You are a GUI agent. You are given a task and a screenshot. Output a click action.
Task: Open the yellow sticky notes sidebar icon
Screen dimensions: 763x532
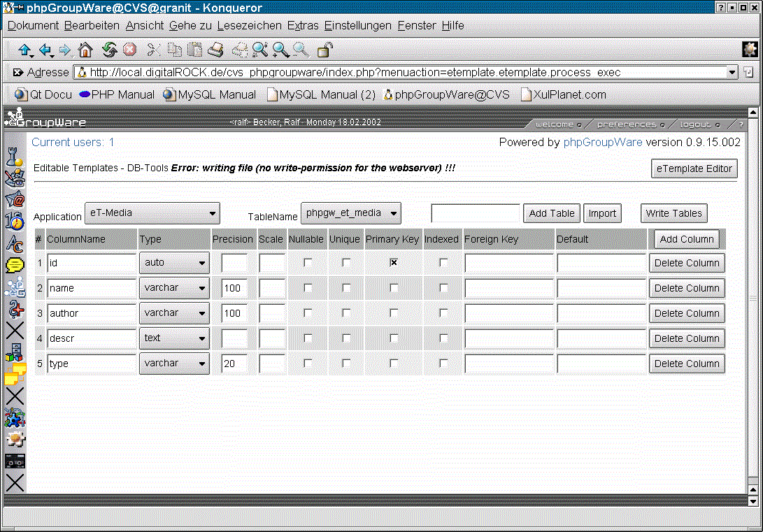[15, 374]
